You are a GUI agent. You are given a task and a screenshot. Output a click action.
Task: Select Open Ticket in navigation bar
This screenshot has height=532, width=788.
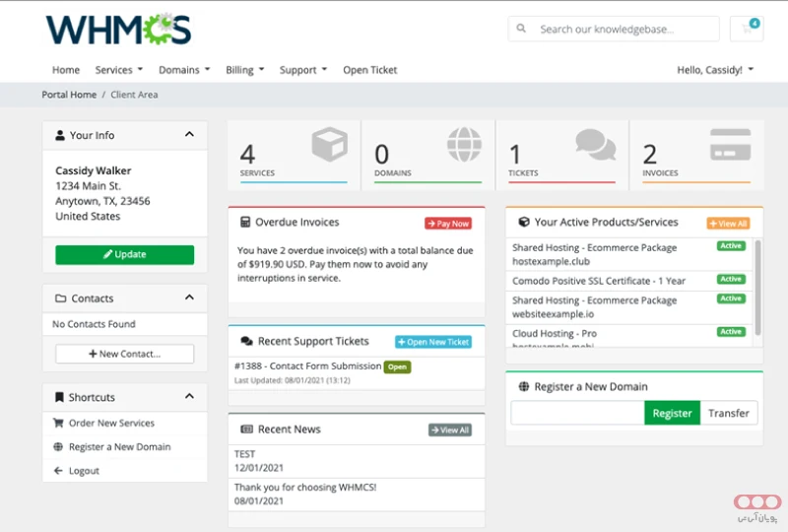pyautogui.click(x=370, y=70)
